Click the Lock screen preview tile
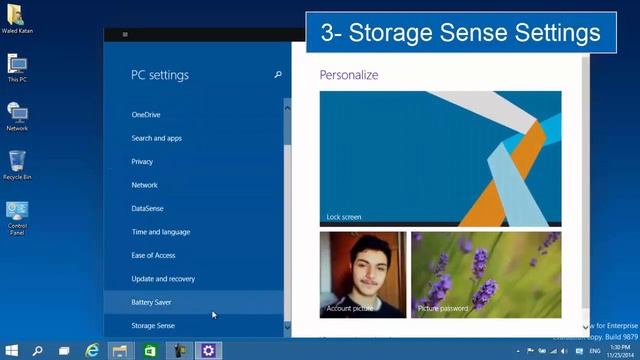Viewport: 640px width, 360px height. tap(440, 159)
